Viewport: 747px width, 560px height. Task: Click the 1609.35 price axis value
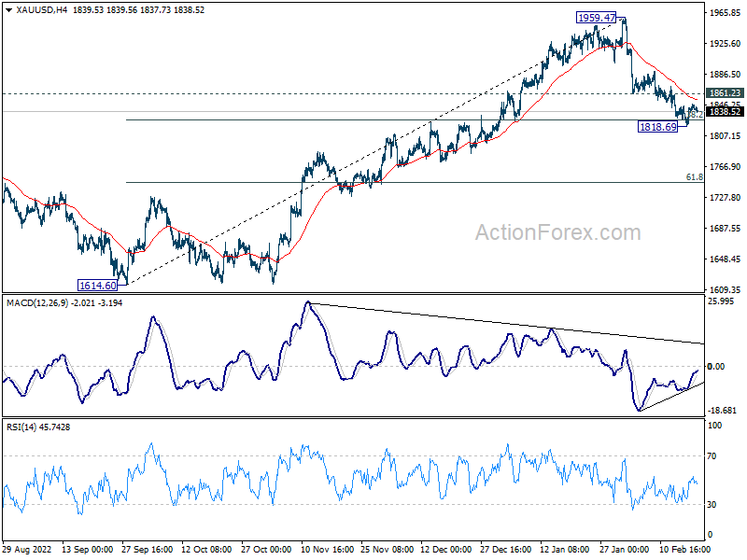726,289
